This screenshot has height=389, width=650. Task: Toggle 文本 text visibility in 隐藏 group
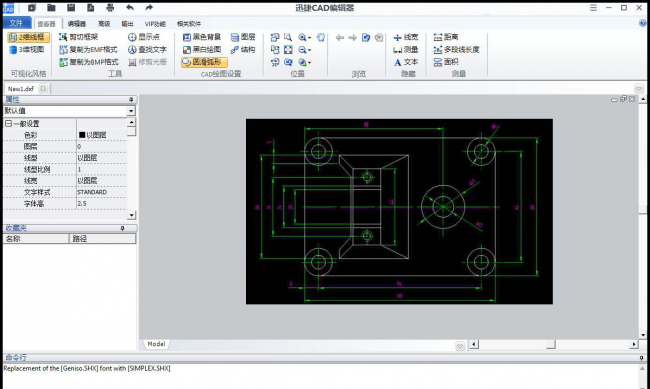[406, 62]
